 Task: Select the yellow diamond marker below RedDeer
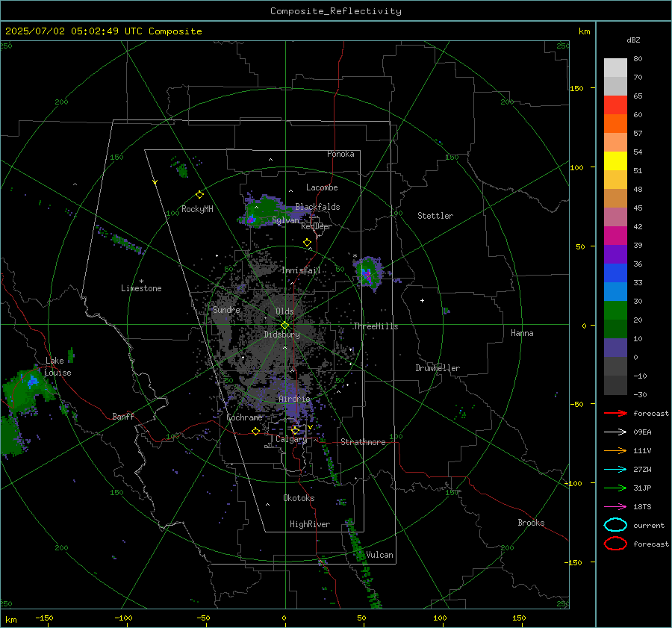click(x=308, y=243)
